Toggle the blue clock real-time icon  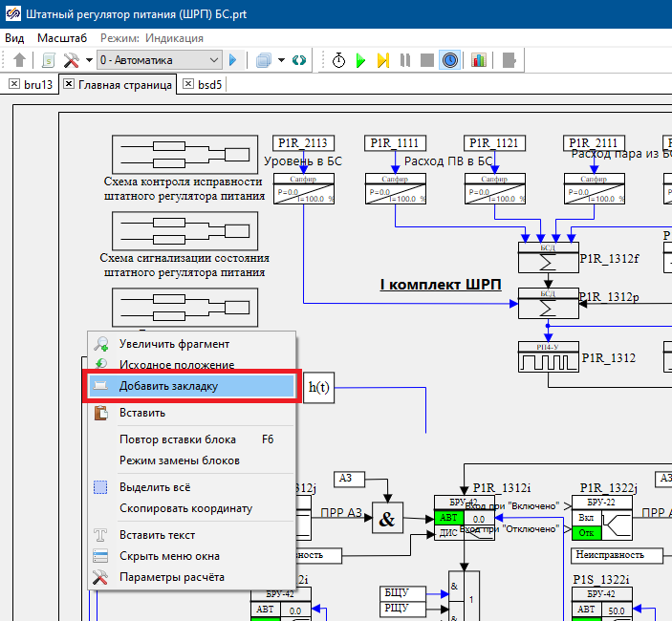(449, 60)
